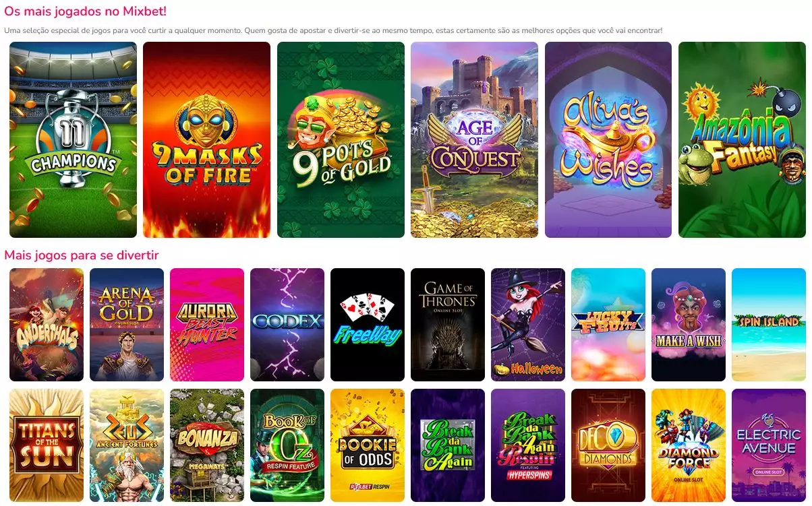The width and height of the screenshot is (812, 506).
Task: Open the FreeWay card game
Action: point(368,325)
